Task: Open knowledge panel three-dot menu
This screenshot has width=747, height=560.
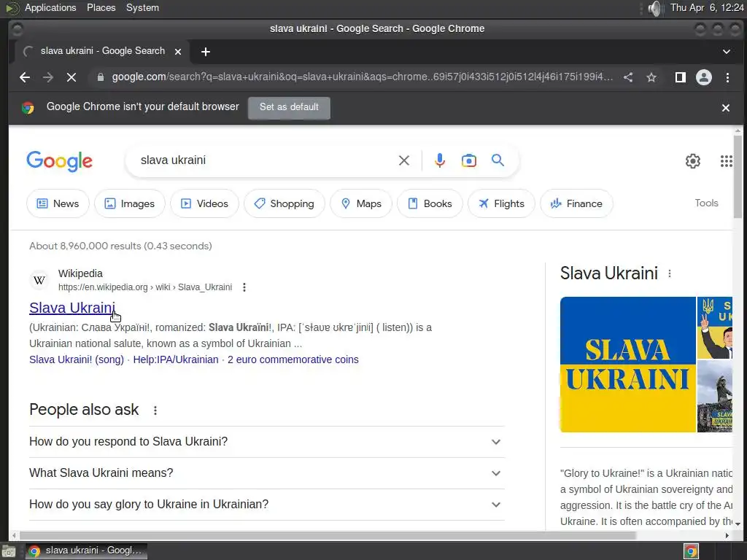Action: pos(670,274)
